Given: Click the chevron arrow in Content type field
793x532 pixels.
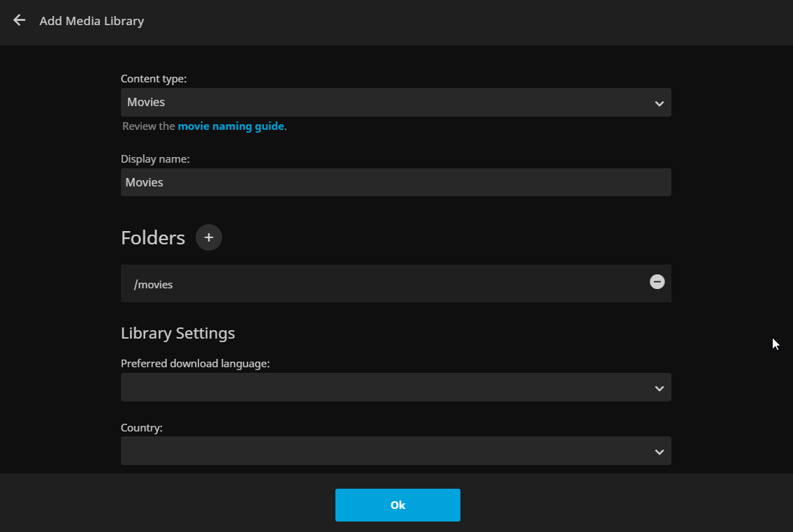Looking at the screenshot, I should 659,103.
